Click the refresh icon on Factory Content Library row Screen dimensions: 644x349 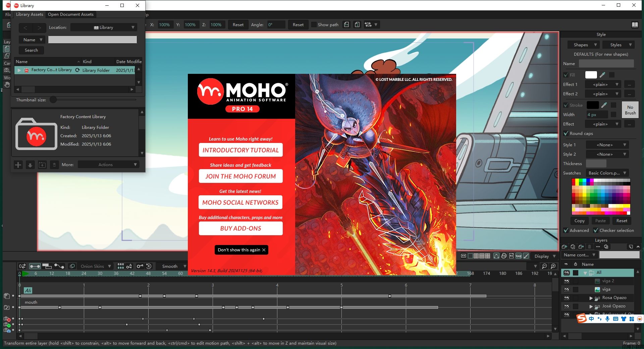coord(77,70)
